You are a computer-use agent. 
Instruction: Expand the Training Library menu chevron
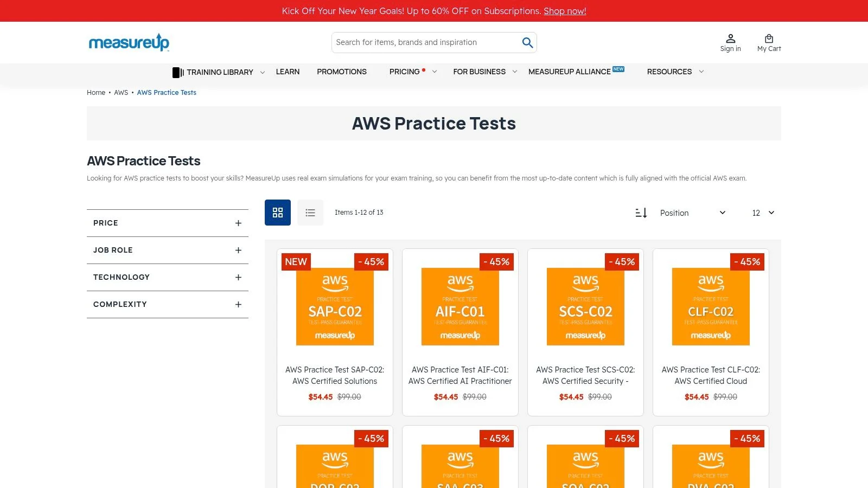(x=263, y=72)
